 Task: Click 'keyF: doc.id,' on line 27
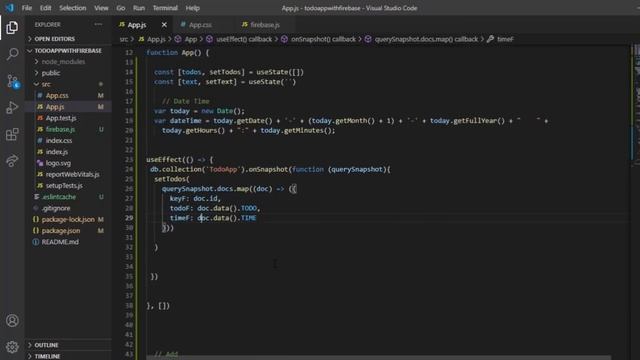click(x=196, y=199)
